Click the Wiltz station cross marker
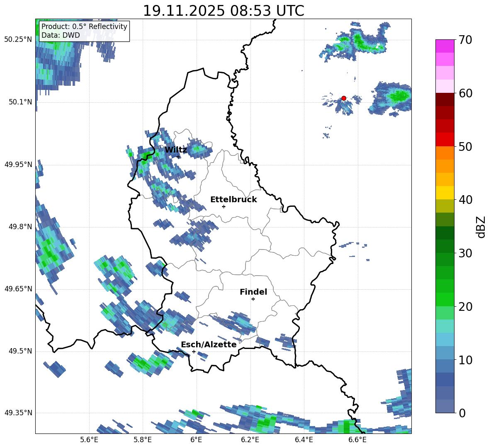491x448 pixels. [x=178, y=157]
